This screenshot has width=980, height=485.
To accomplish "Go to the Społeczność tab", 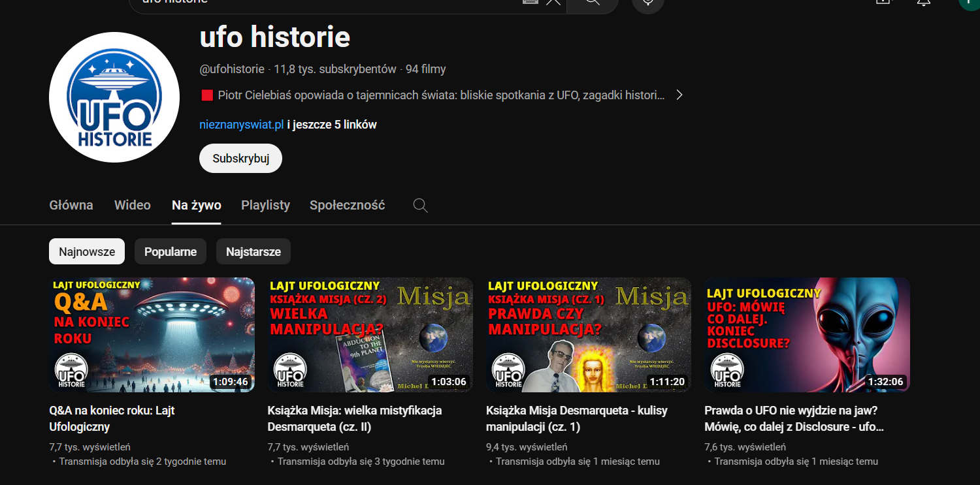I will [347, 205].
